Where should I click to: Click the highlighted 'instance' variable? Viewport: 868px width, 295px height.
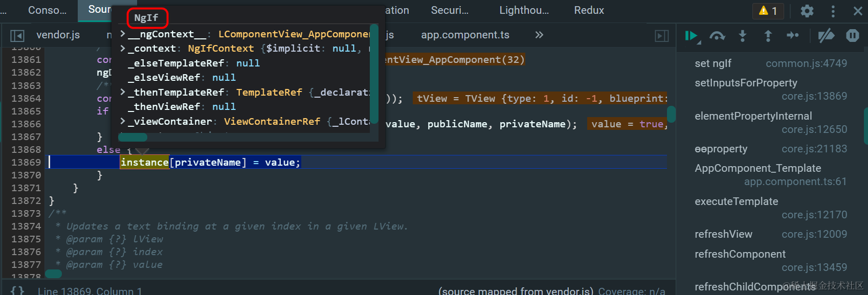[145, 162]
